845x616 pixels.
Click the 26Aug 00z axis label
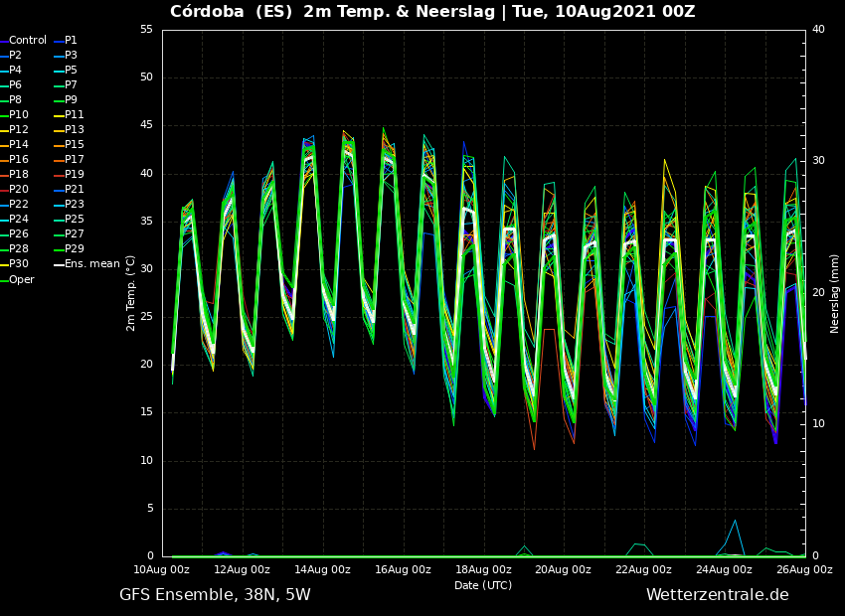[x=804, y=569]
